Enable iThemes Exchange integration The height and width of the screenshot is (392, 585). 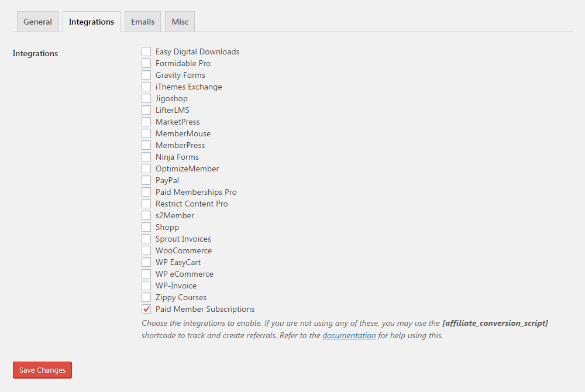pos(146,87)
